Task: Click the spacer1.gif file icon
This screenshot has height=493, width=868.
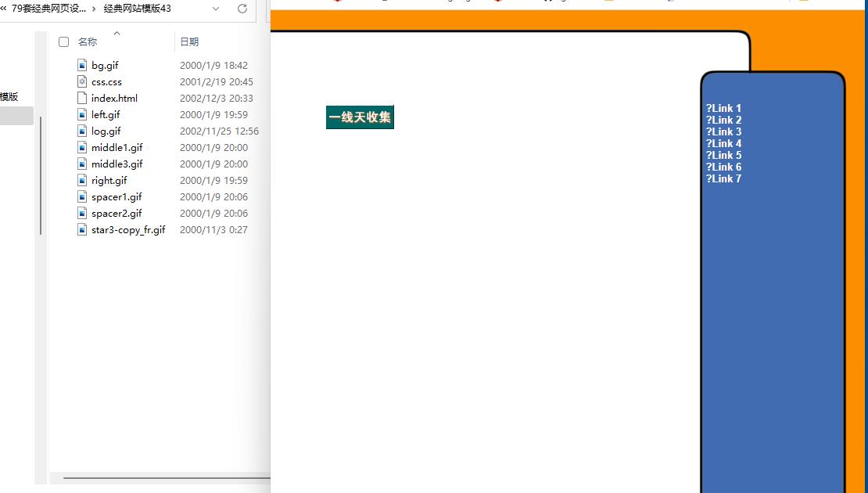Action: (x=82, y=196)
